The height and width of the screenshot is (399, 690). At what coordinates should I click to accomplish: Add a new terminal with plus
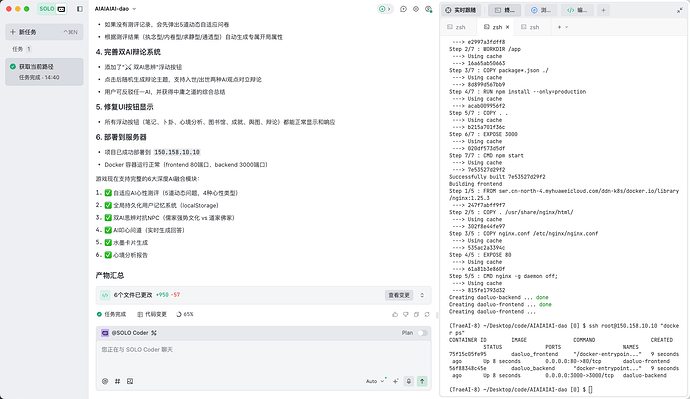[x=559, y=27]
